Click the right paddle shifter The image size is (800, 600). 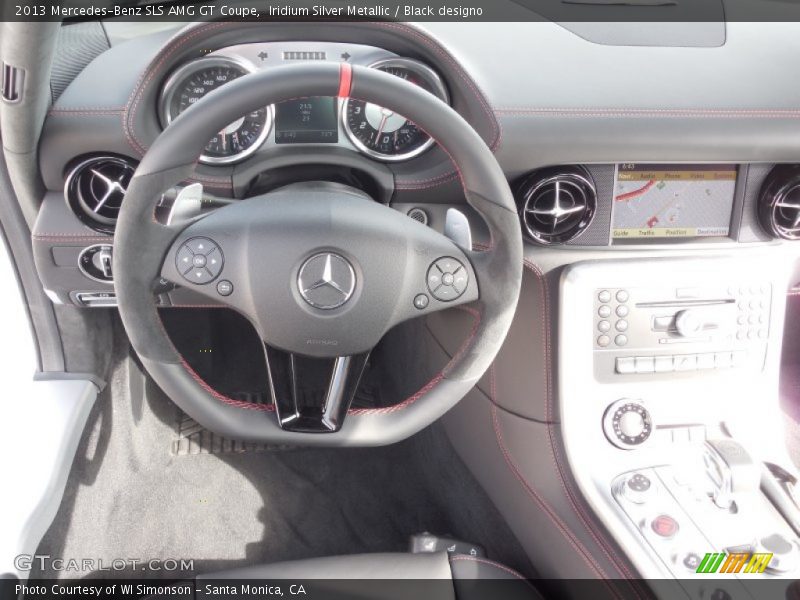pyautogui.click(x=458, y=229)
